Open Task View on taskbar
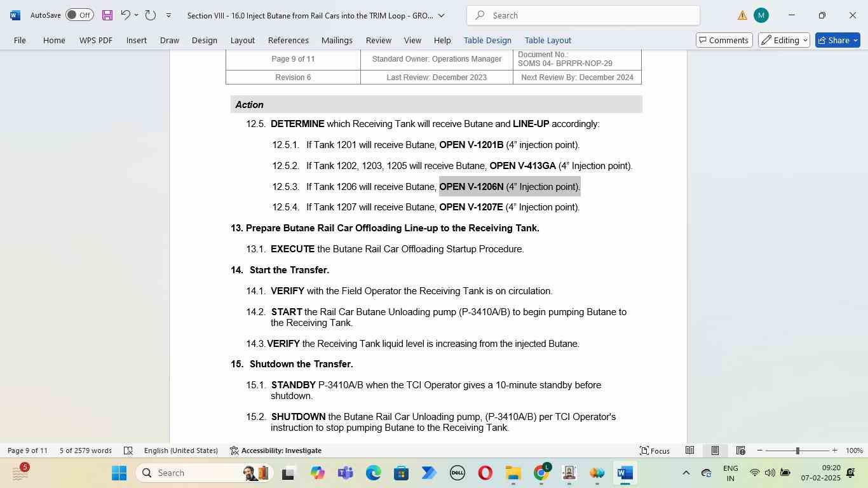The height and width of the screenshot is (488, 868). tap(289, 473)
